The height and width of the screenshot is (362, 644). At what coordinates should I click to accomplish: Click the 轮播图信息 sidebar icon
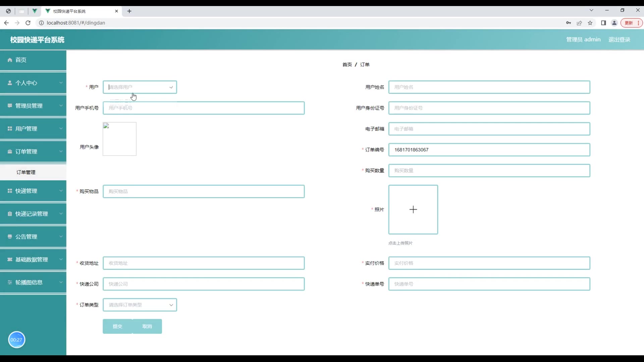click(10, 283)
